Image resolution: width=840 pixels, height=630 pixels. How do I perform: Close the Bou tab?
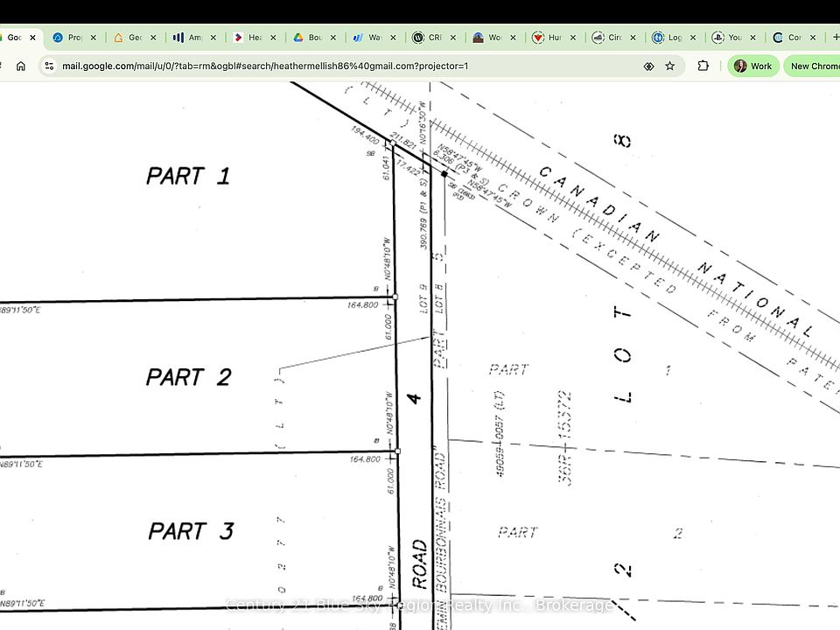pyautogui.click(x=333, y=38)
